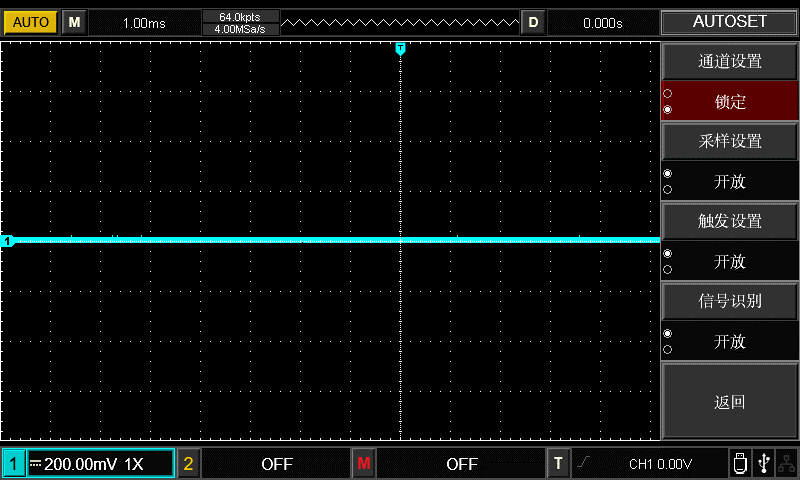Select the channel 1 icon in bottom bar
The height and width of the screenshot is (480, 800).
click(14, 464)
